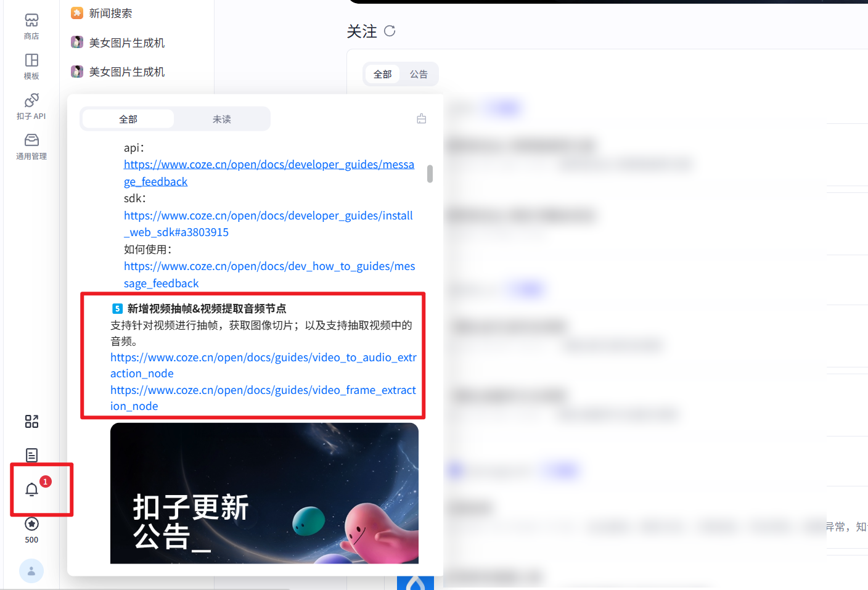Click the apps grid icon in sidebar
Image resolution: width=868 pixels, height=590 pixels.
[31, 421]
